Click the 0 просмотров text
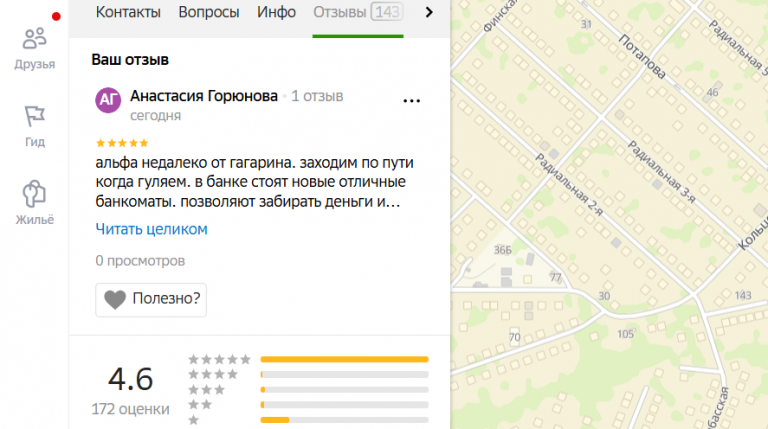The width and height of the screenshot is (768, 429). pyautogui.click(x=140, y=261)
